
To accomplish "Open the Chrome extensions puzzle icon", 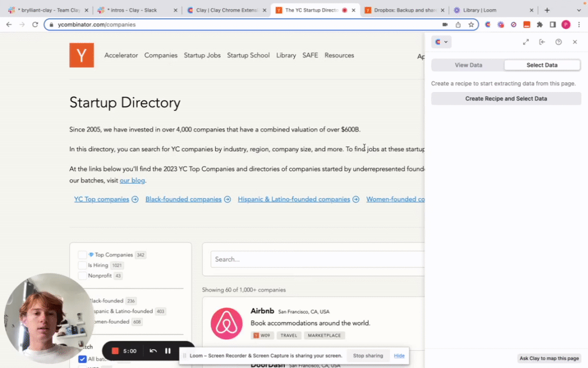I will pyautogui.click(x=540, y=25).
